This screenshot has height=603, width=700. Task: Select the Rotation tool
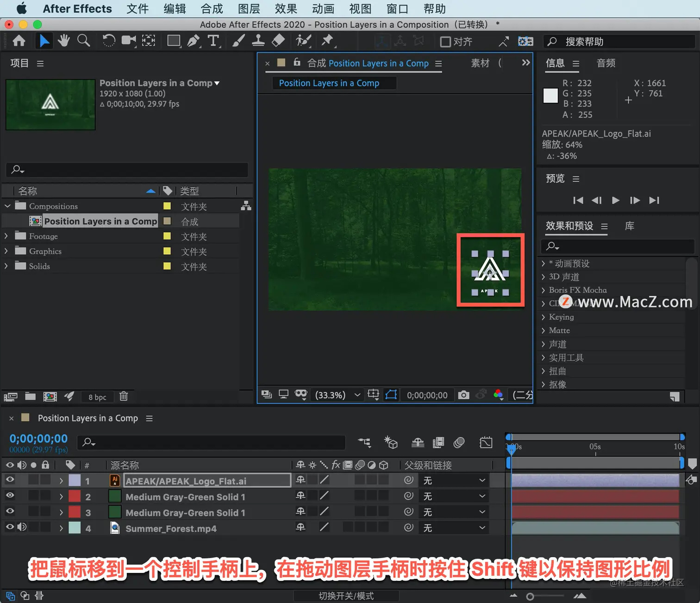pos(108,41)
